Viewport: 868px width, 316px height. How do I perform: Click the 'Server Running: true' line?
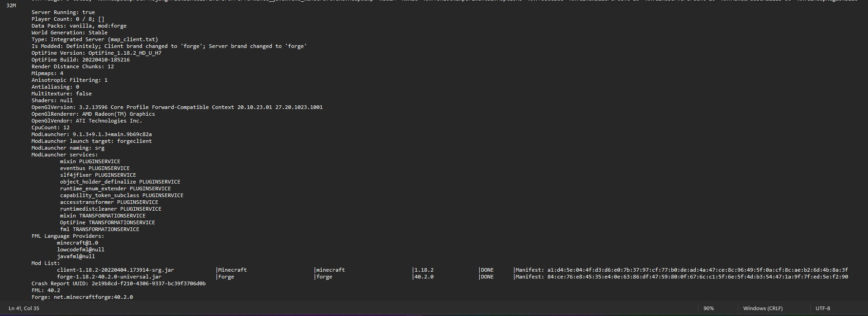(63, 12)
